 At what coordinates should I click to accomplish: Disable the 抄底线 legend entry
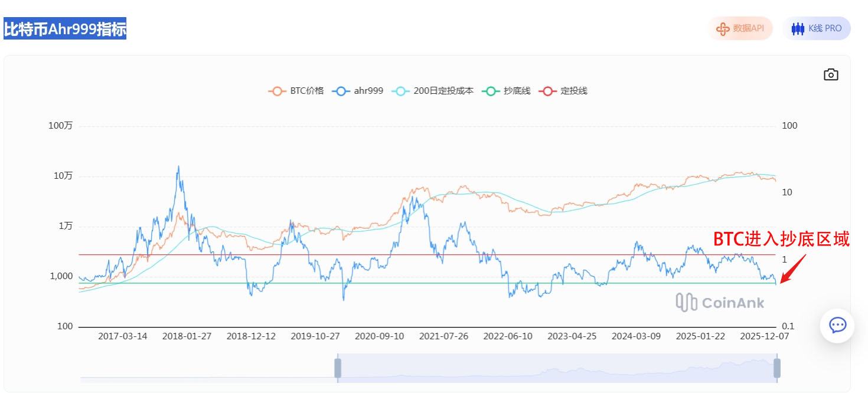[508, 91]
